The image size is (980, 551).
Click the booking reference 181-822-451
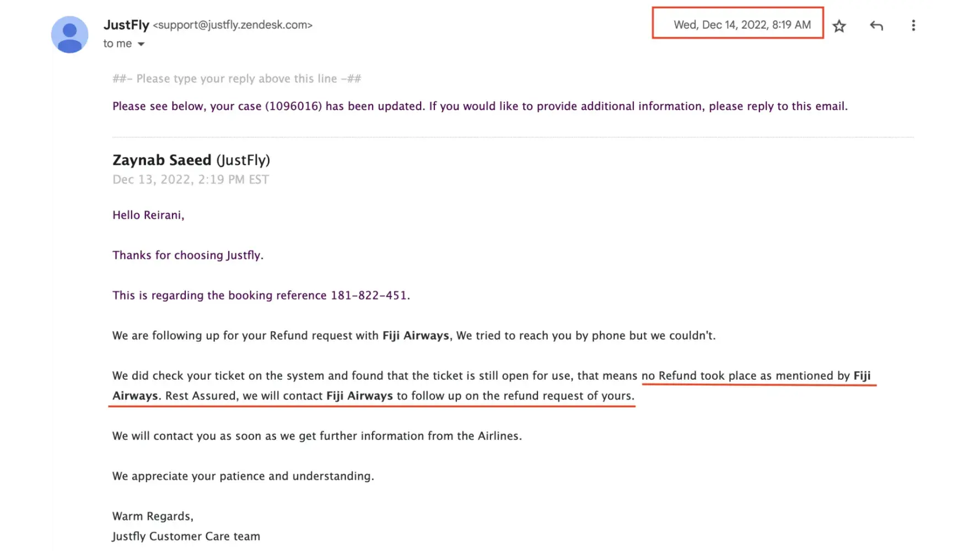click(369, 295)
